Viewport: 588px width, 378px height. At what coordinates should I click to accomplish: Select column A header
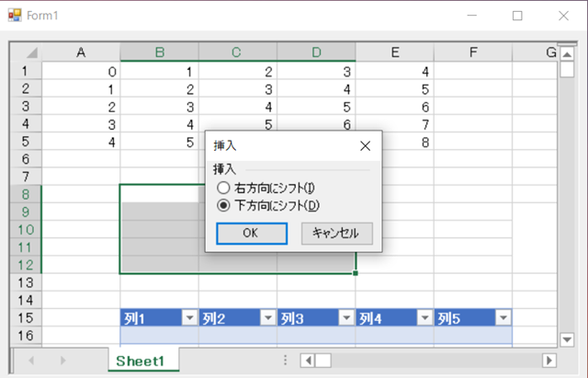coord(81,52)
